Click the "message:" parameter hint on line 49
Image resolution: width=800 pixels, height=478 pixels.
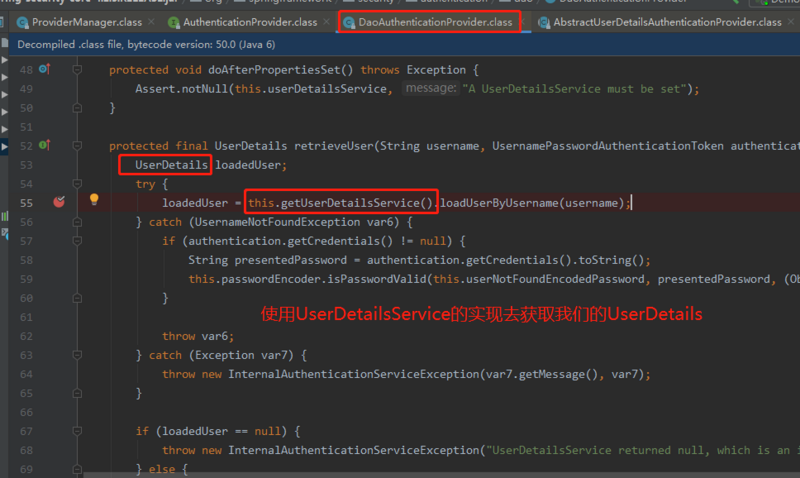coord(431,88)
